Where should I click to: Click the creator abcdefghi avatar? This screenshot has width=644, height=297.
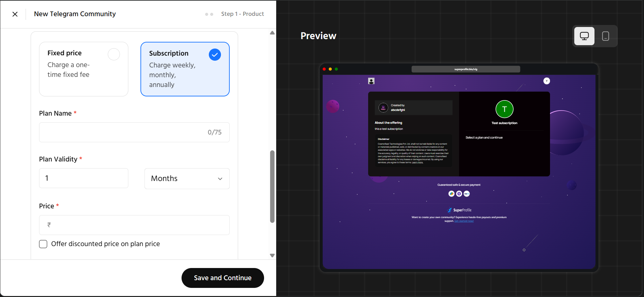coord(383,108)
